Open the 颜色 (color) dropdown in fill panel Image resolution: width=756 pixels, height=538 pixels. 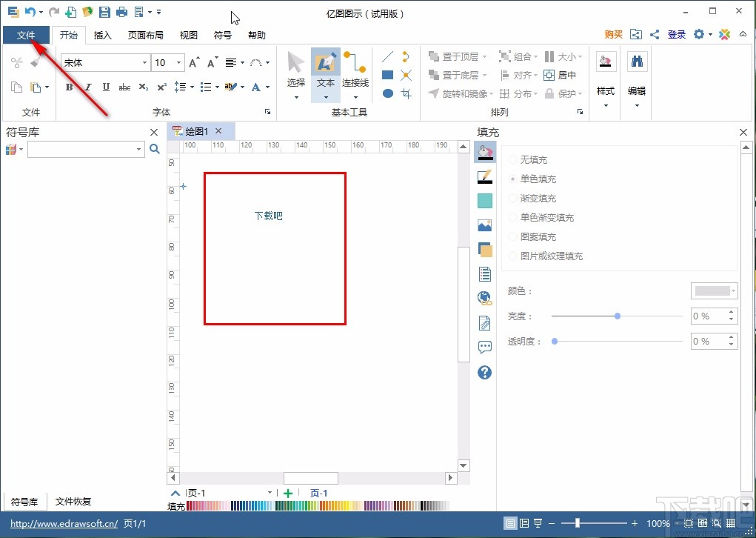pyautogui.click(x=713, y=290)
